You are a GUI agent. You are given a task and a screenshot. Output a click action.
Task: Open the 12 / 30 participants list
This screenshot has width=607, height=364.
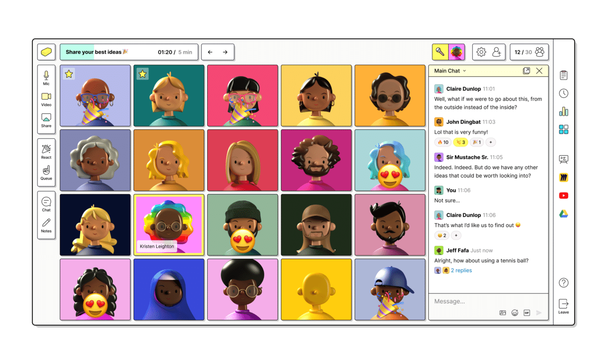(x=529, y=52)
